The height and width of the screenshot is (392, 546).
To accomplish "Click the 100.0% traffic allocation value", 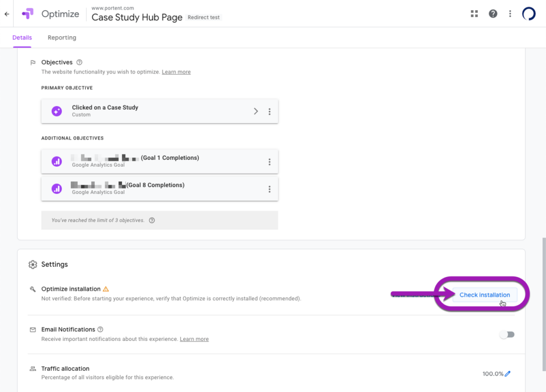I will [493, 373].
